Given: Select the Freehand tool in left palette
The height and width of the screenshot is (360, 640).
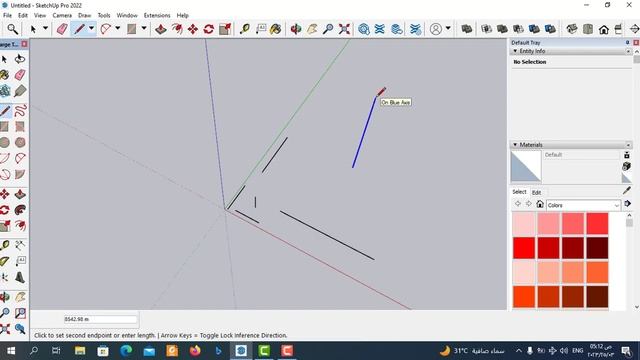Looking at the screenshot, I should coord(20,111).
